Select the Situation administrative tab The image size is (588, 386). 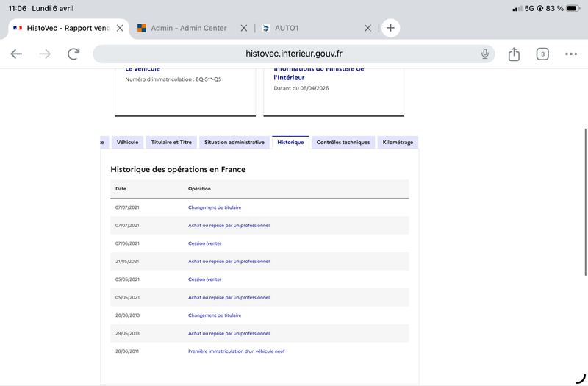pyautogui.click(x=234, y=142)
